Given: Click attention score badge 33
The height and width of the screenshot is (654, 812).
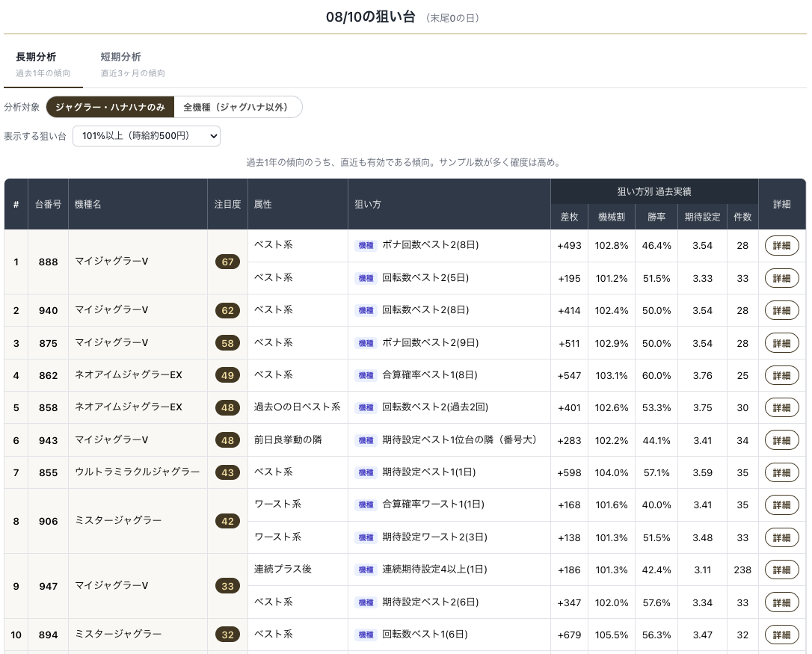Looking at the screenshot, I should (x=227, y=586).
